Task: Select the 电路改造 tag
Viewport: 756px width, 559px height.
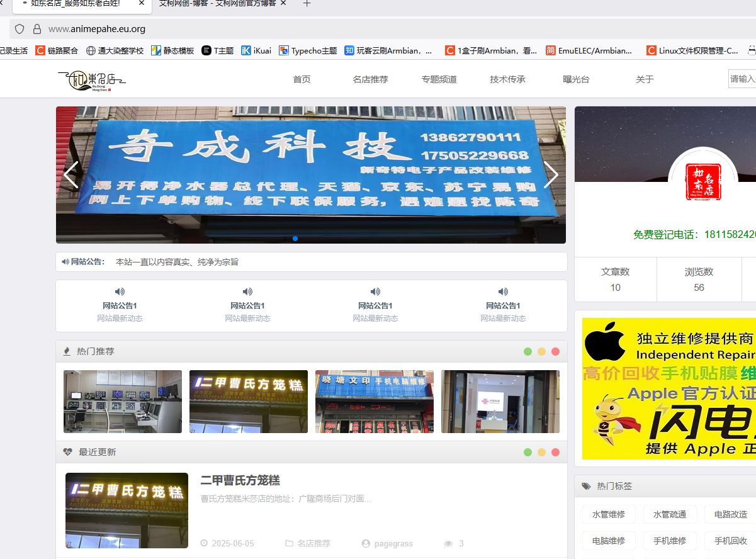Action: point(730,514)
